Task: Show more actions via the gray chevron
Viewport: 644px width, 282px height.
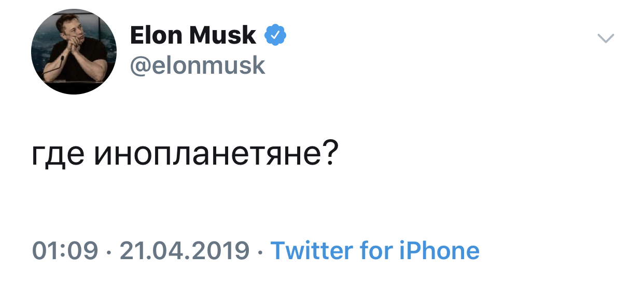Action: (x=606, y=38)
